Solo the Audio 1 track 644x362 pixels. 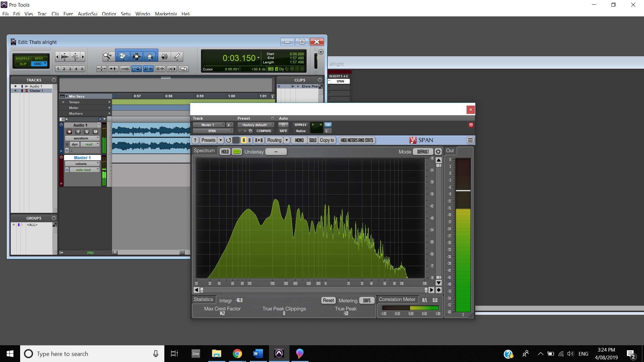[87, 132]
